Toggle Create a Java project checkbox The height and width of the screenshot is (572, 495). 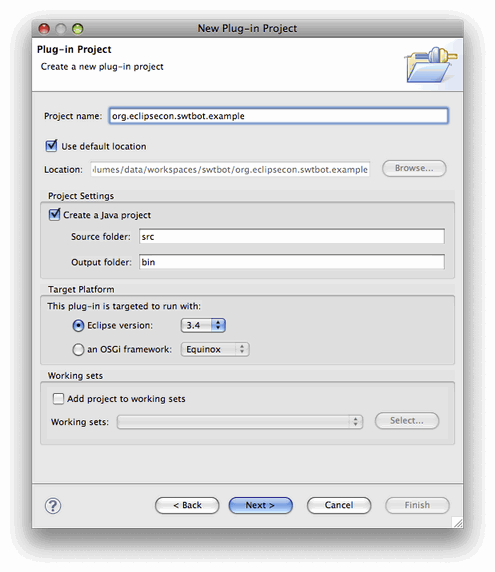click(x=54, y=214)
